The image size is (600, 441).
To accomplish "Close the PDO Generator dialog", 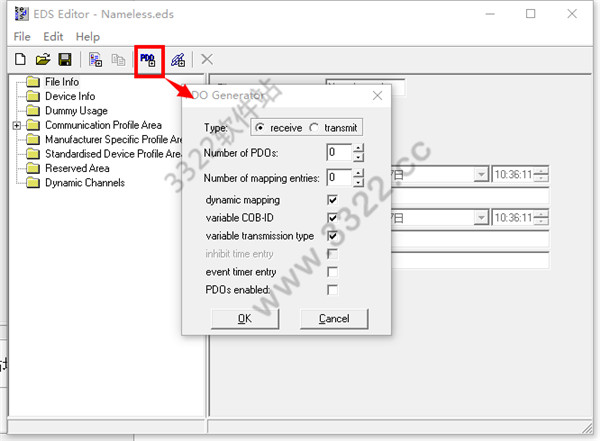I will coord(377,96).
